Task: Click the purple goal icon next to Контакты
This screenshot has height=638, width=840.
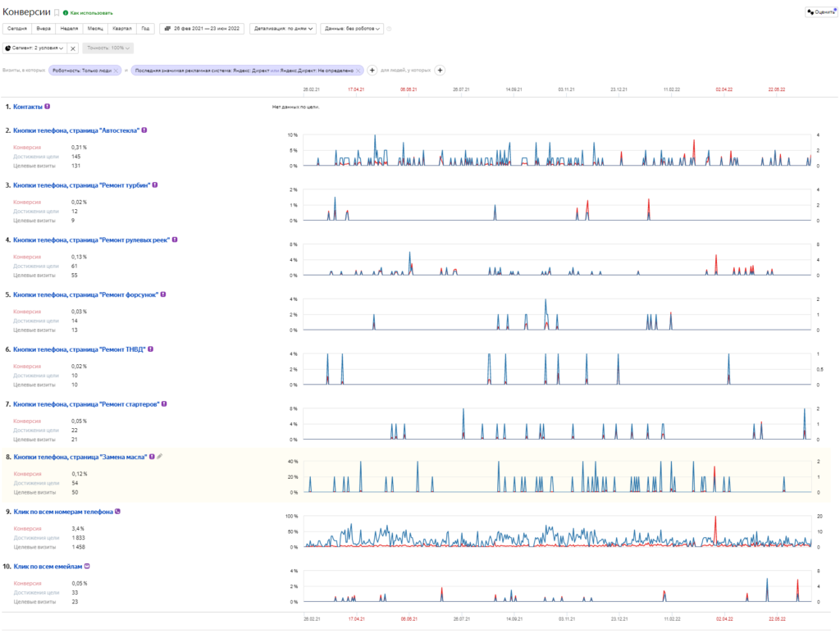Action: click(47, 107)
